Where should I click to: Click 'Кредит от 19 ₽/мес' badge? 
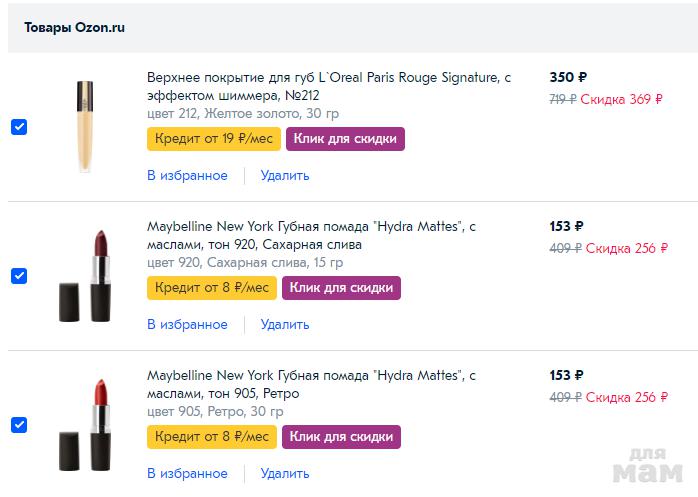[x=214, y=139]
